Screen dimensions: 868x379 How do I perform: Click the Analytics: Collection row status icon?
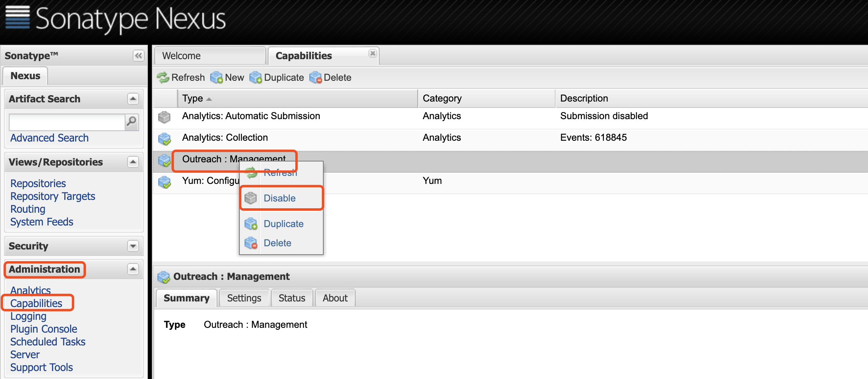pyautogui.click(x=164, y=139)
